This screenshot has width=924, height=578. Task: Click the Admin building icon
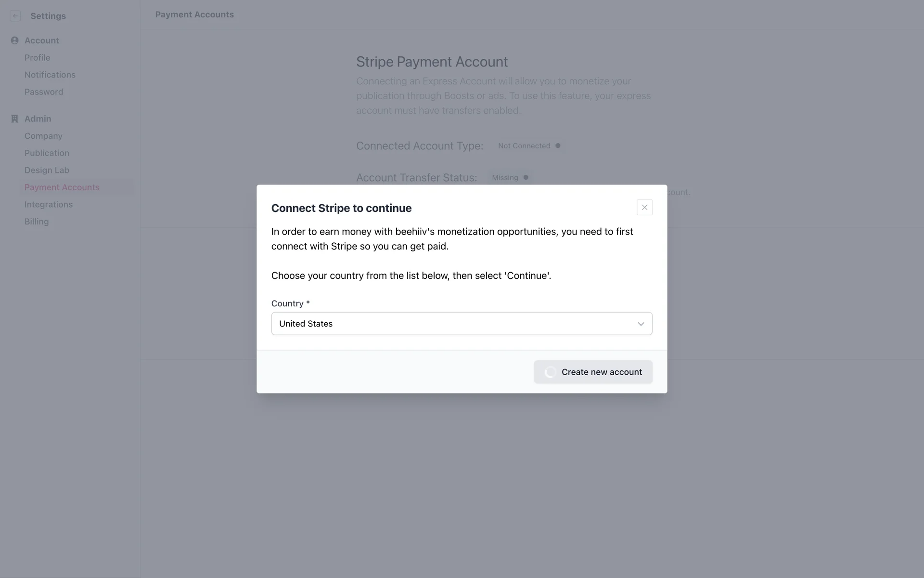click(x=14, y=118)
